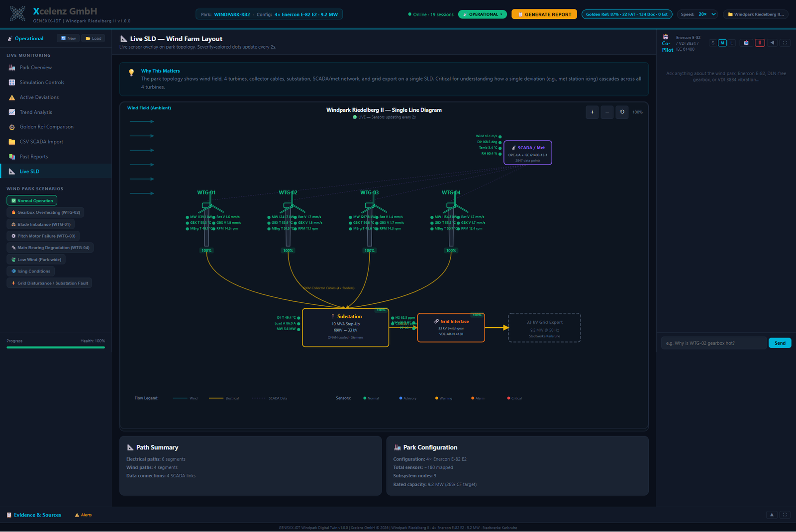Click the red clear chat icon in Co-Pilot
796x532 pixels.
click(x=760, y=43)
